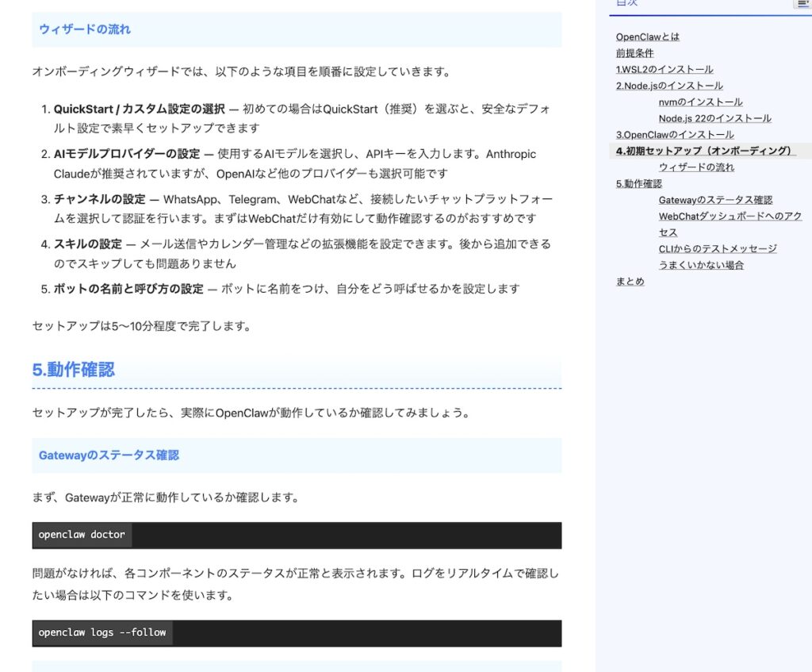Toggle the table of contents list icon
Screen dimensions: 812x672
(802, 3)
